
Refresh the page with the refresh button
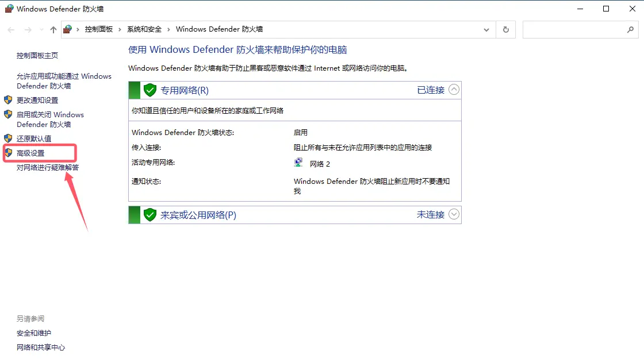tap(506, 29)
